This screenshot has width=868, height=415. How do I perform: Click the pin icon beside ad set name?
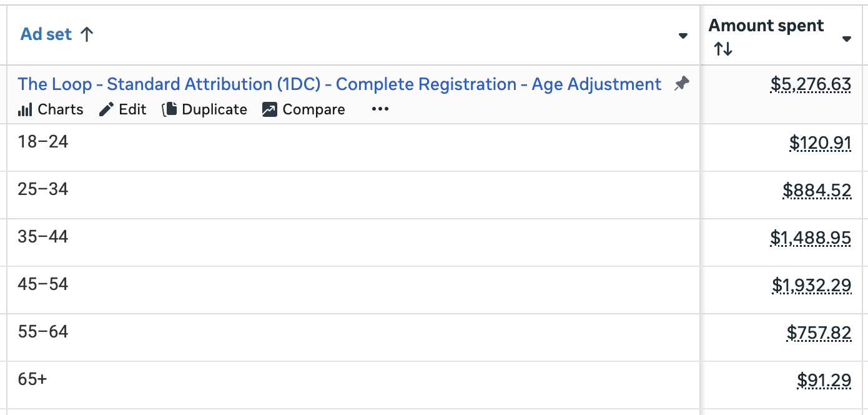click(681, 84)
